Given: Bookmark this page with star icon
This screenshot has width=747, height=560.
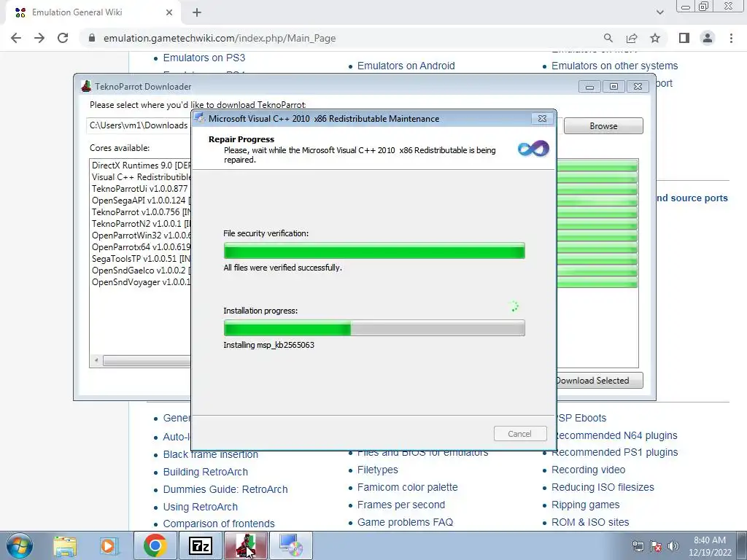Looking at the screenshot, I should click(655, 38).
